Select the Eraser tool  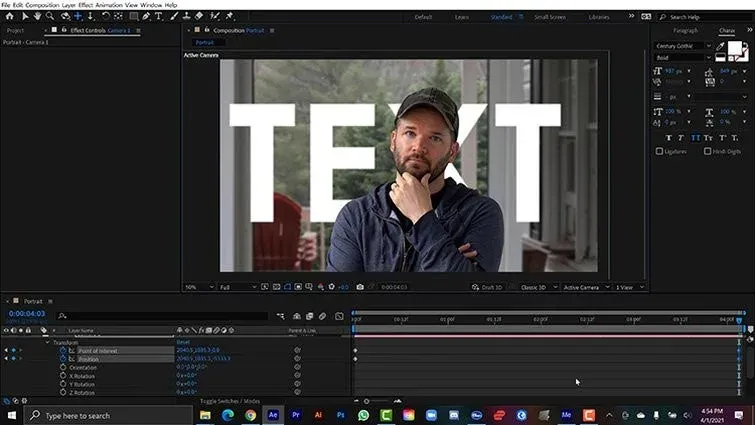coord(199,16)
